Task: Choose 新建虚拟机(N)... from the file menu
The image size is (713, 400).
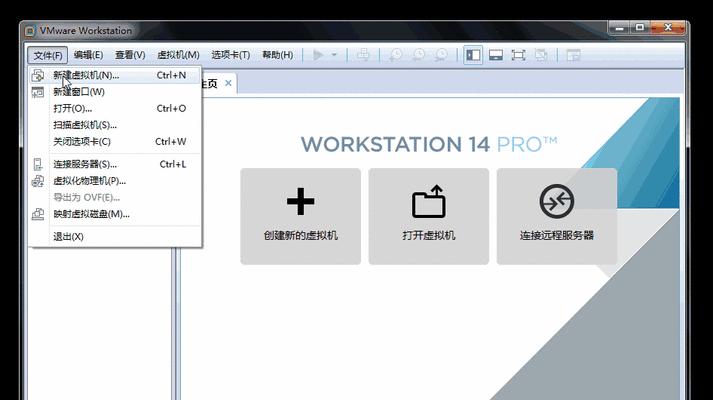Action: click(115, 75)
